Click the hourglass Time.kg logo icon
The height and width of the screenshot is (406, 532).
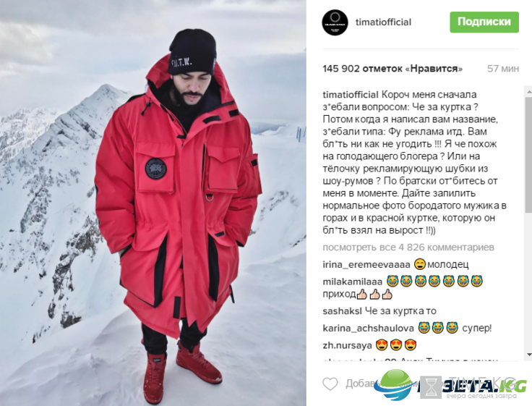431,387
